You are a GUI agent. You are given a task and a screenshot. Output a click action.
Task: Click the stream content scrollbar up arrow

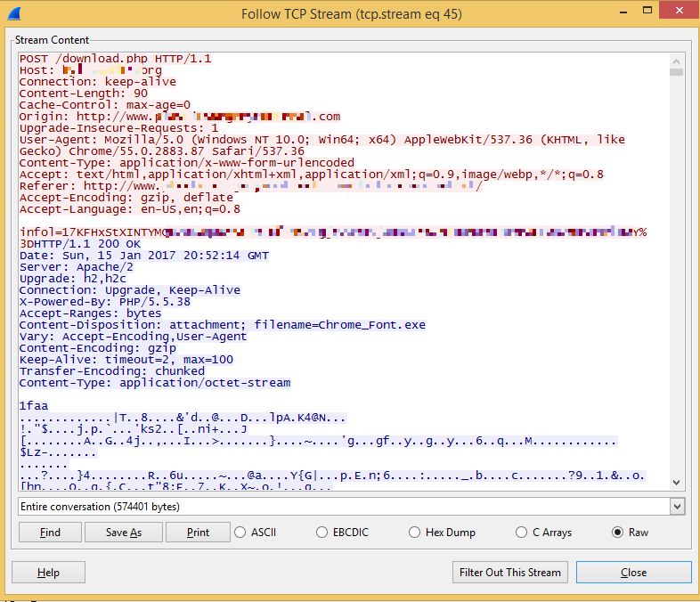coord(676,61)
